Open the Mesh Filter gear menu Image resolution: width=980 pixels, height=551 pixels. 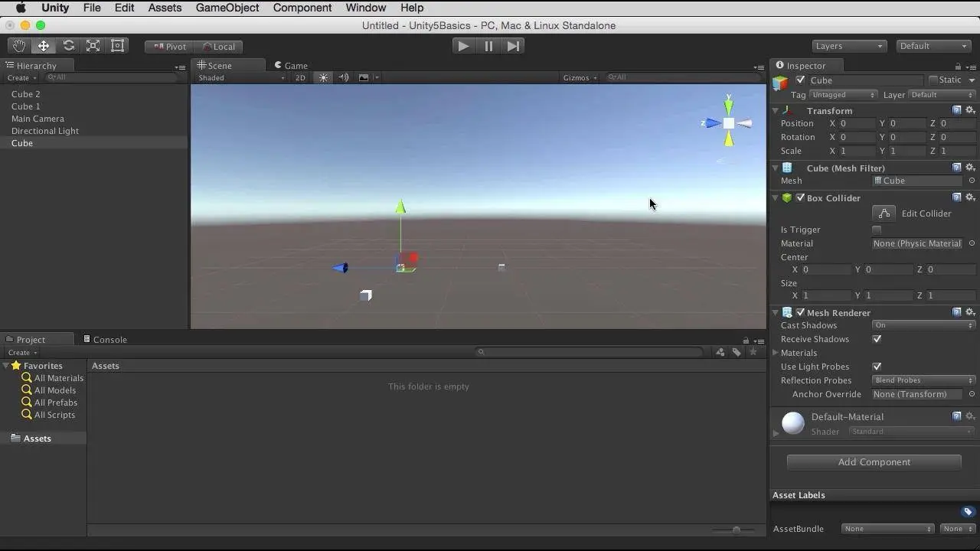(x=970, y=168)
